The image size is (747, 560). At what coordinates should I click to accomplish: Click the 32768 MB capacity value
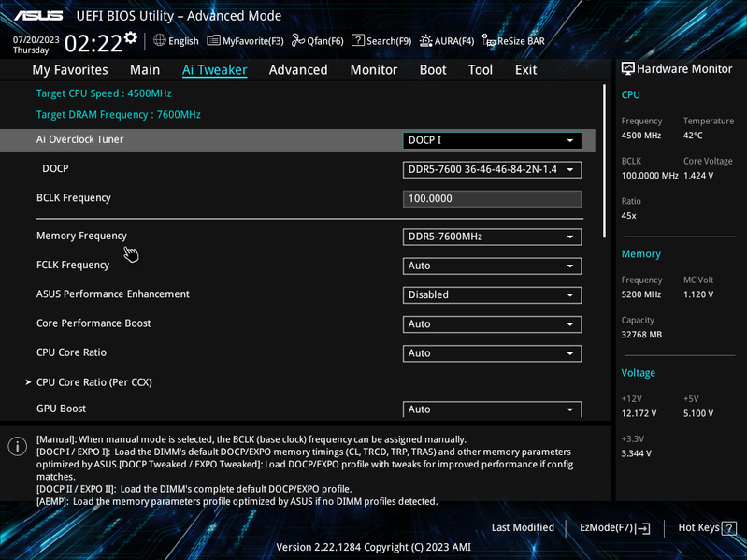[641, 335]
